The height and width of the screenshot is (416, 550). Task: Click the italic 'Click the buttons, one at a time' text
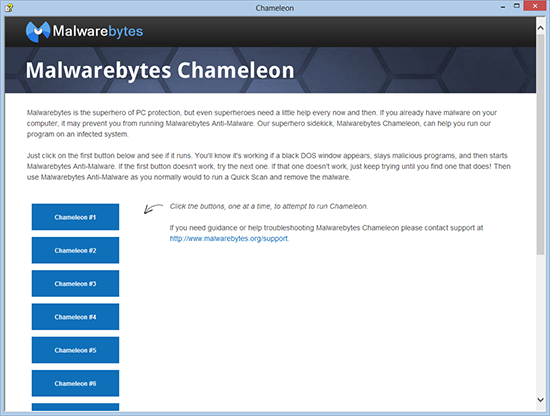(269, 206)
